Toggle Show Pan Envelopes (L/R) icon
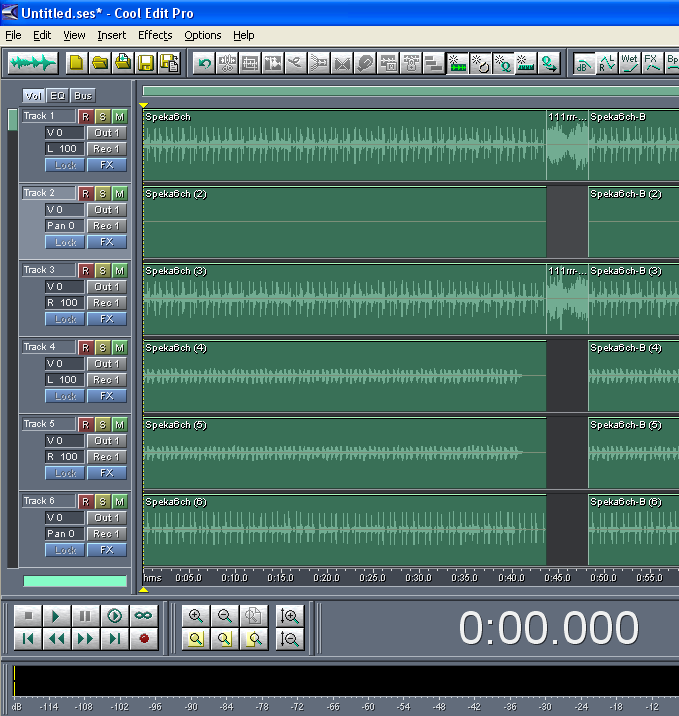This screenshot has height=716, width=679. [x=607, y=63]
